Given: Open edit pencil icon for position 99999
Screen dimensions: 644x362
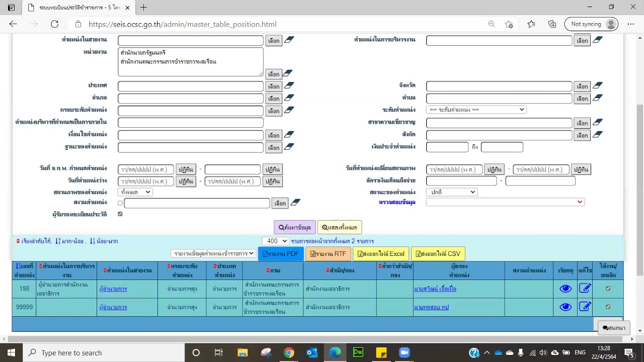Looking at the screenshot, I should [x=585, y=307].
